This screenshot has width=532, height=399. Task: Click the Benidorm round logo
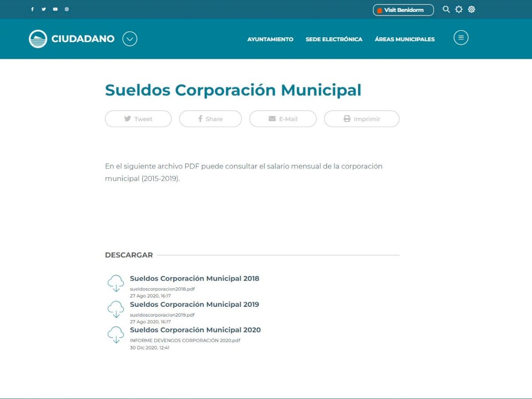click(x=38, y=39)
